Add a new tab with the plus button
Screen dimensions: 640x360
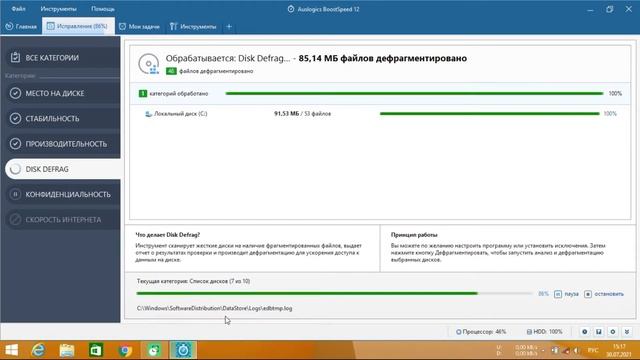point(229,27)
